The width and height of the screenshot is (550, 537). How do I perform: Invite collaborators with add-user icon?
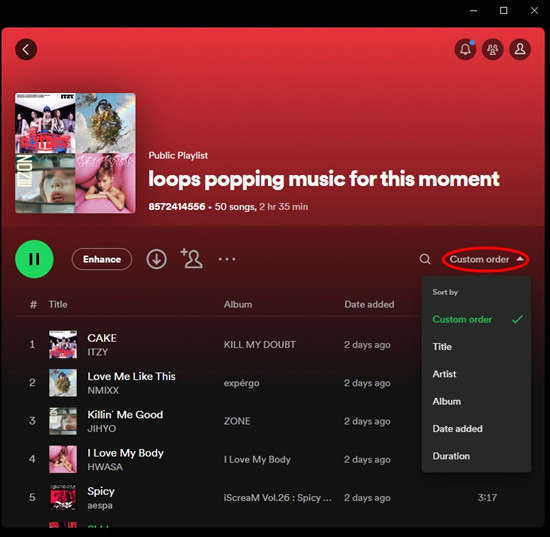coord(191,259)
